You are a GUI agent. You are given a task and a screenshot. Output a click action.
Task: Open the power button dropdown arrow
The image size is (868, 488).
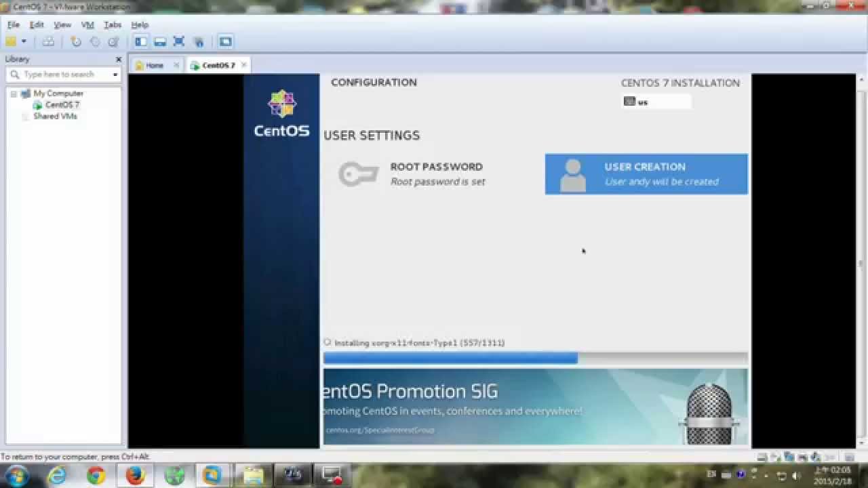[x=24, y=41]
